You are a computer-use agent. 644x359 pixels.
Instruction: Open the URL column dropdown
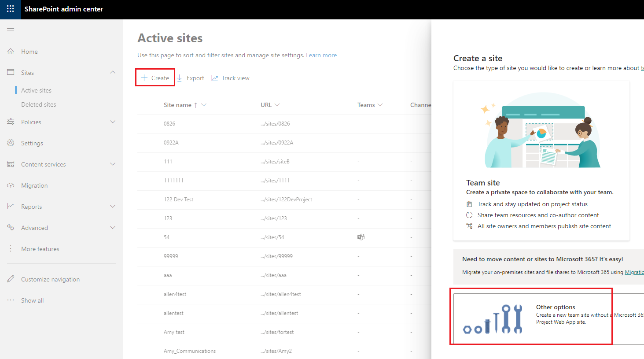pos(277,105)
